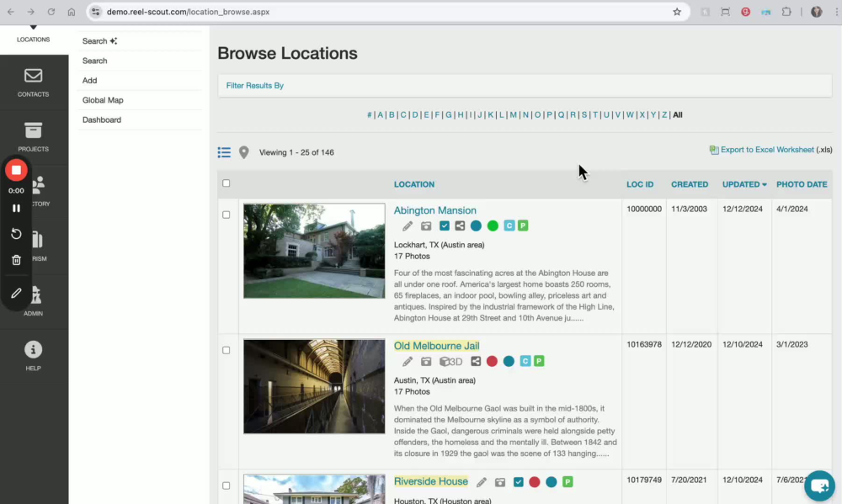Filter locations by letter A
Image resolution: width=842 pixels, height=504 pixels.
tap(381, 115)
